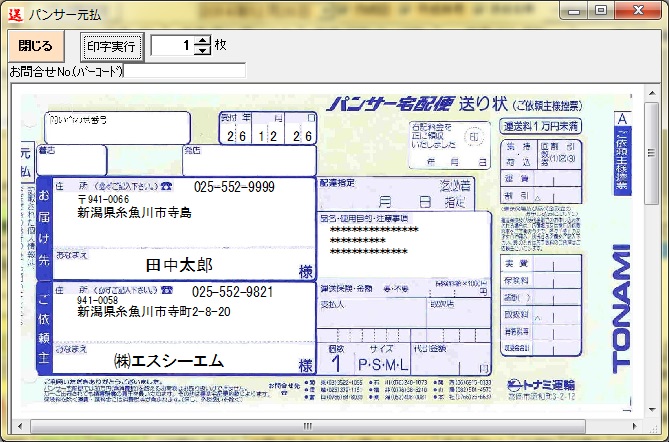Click the vertical scrollbar thumb

652,153
